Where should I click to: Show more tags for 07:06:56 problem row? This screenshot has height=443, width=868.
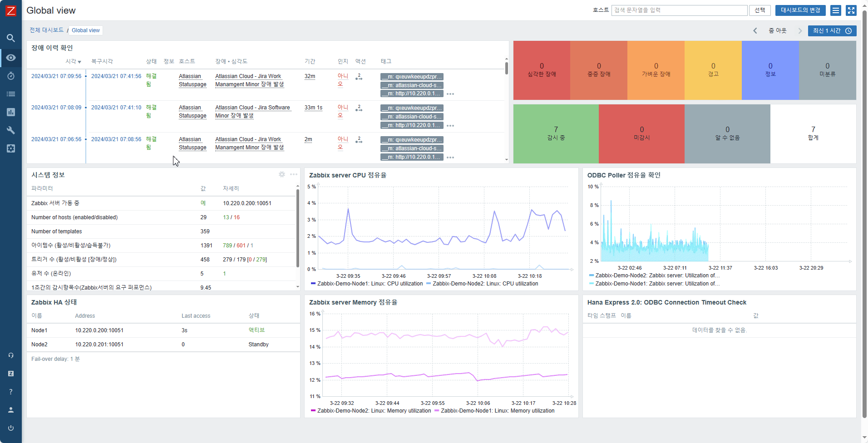point(450,158)
